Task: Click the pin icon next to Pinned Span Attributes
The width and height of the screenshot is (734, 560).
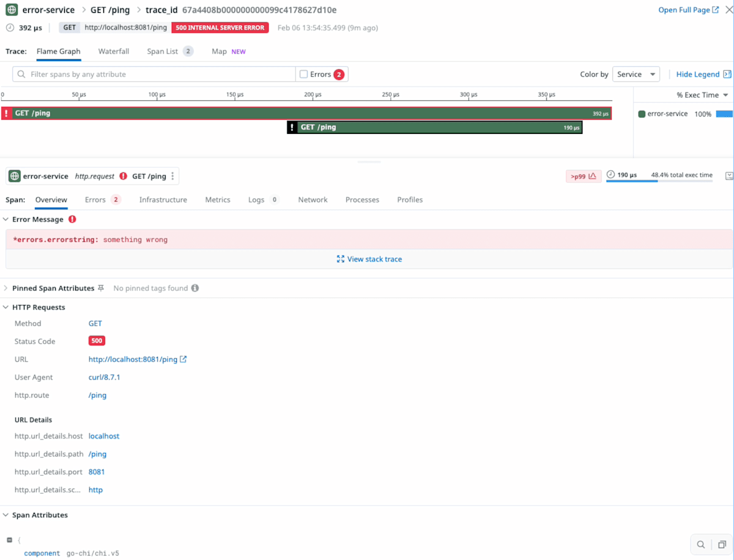Action: point(101,288)
